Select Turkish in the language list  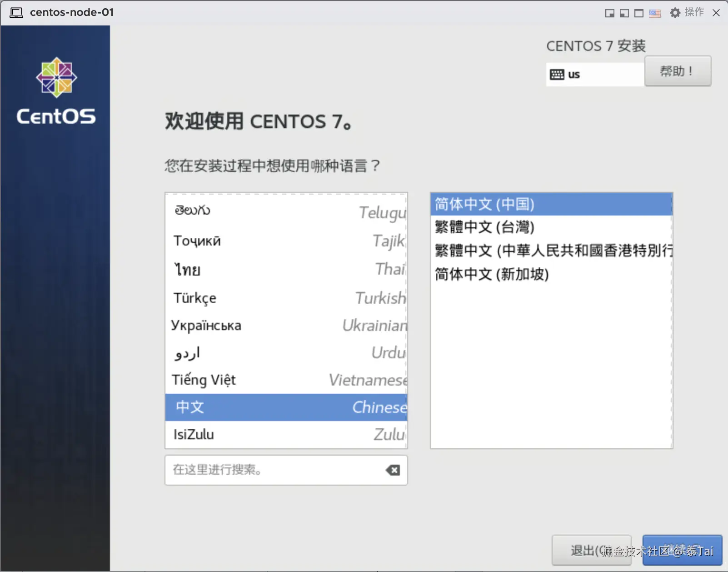click(286, 298)
